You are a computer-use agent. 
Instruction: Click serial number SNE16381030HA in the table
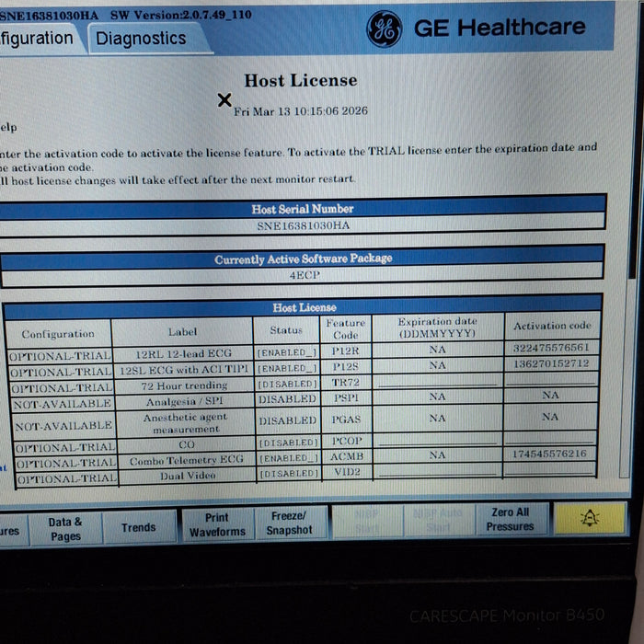(303, 225)
